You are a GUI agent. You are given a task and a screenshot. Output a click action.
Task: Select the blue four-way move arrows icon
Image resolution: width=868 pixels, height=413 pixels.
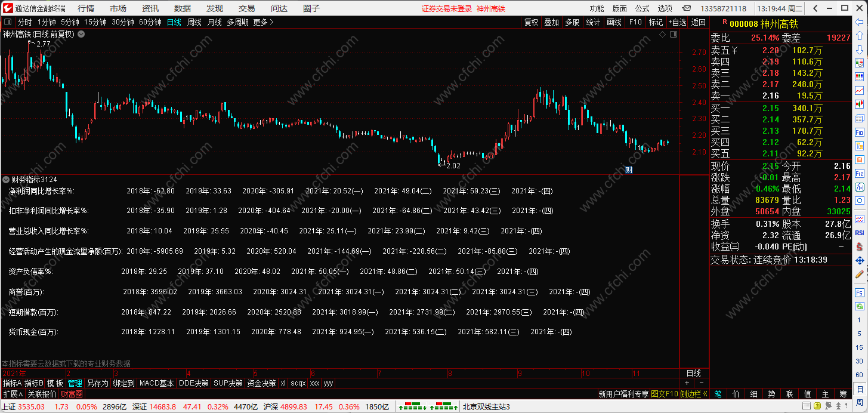coord(860,261)
